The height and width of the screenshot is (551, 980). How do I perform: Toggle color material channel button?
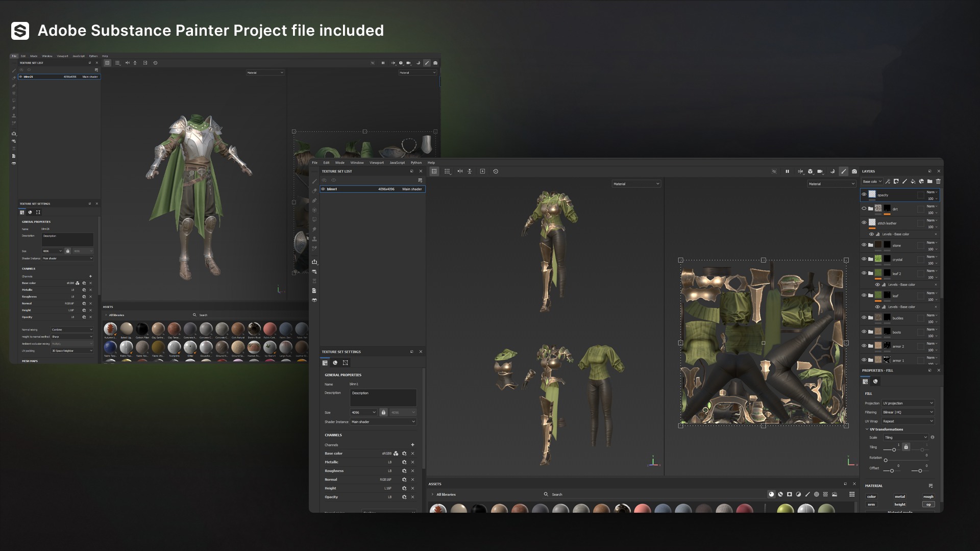click(871, 496)
